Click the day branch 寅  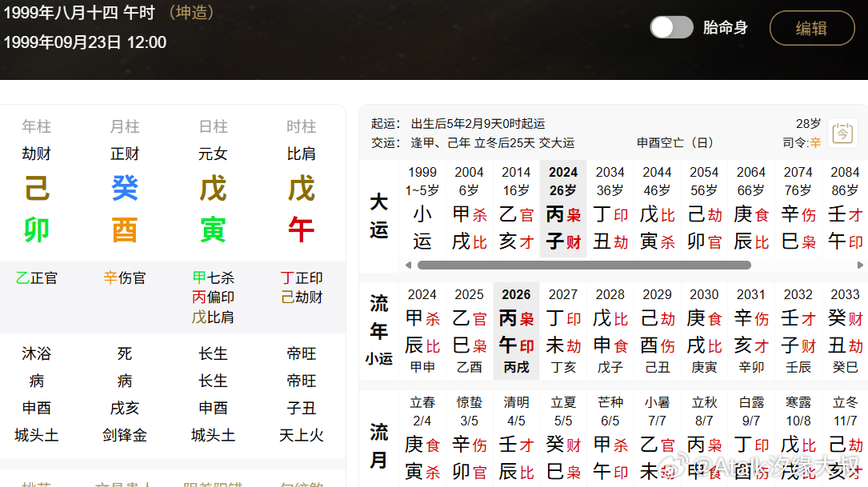coord(213,230)
